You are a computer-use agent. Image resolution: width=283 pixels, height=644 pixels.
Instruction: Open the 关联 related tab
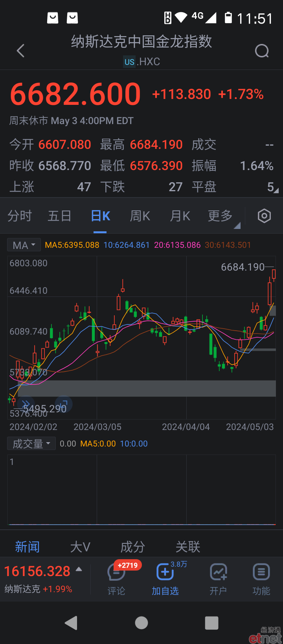tap(188, 547)
